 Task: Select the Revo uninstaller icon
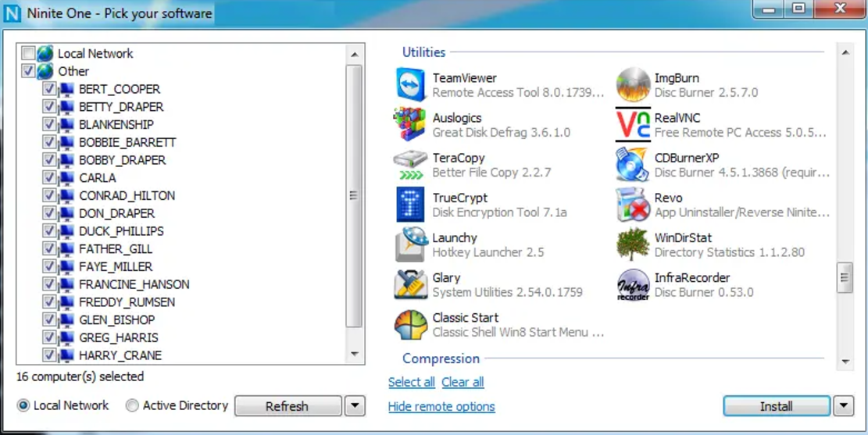(633, 204)
